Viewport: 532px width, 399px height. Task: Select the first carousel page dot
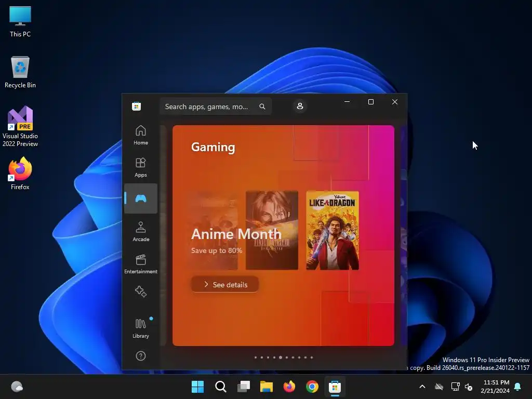click(x=256, y=357)
